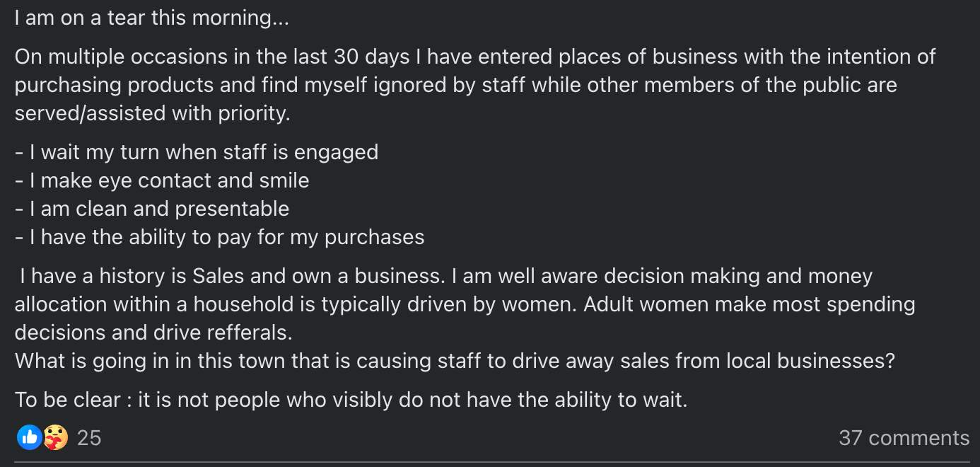Click the overlapping reaction icons cluster

click(41, 437)
